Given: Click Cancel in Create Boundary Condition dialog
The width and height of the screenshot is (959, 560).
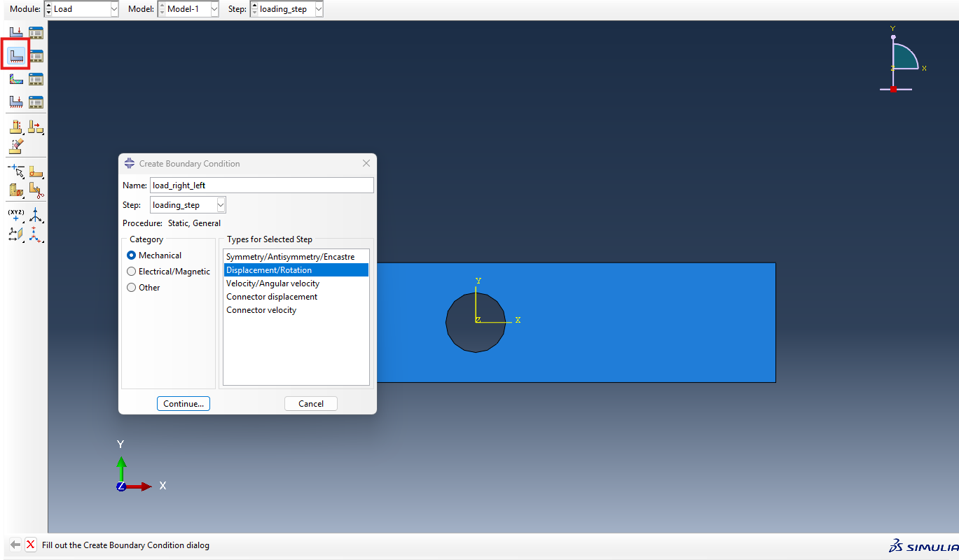Looking at the screenshot, I should [x=310, y=404].
